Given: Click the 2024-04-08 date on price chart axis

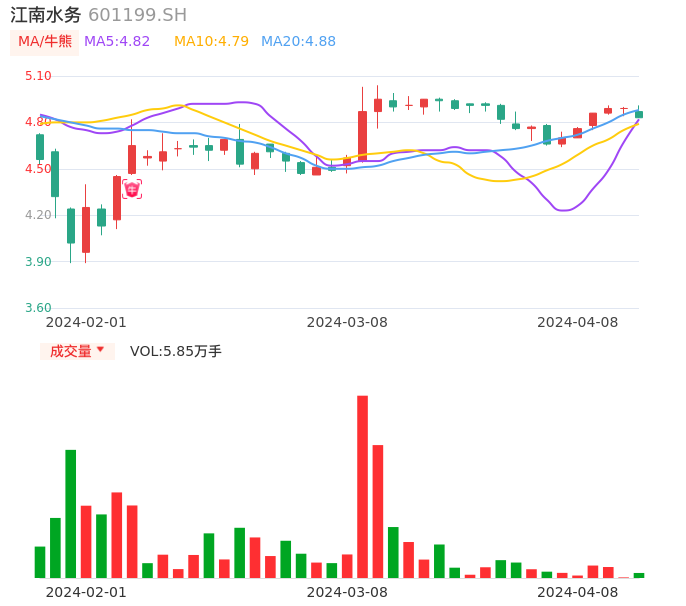Looking at the screenshot, I should click(x=578, y=322).
